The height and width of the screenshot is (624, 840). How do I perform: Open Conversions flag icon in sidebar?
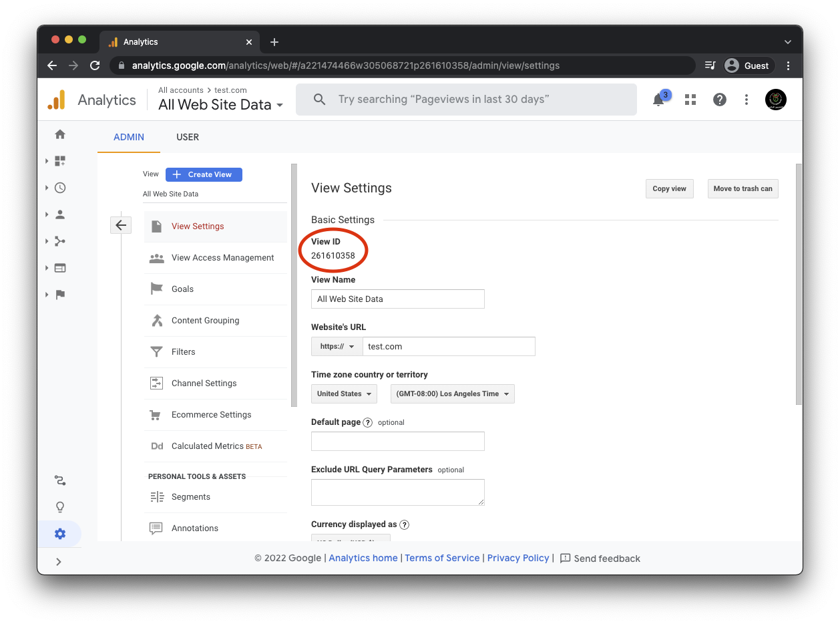point(60,295)
